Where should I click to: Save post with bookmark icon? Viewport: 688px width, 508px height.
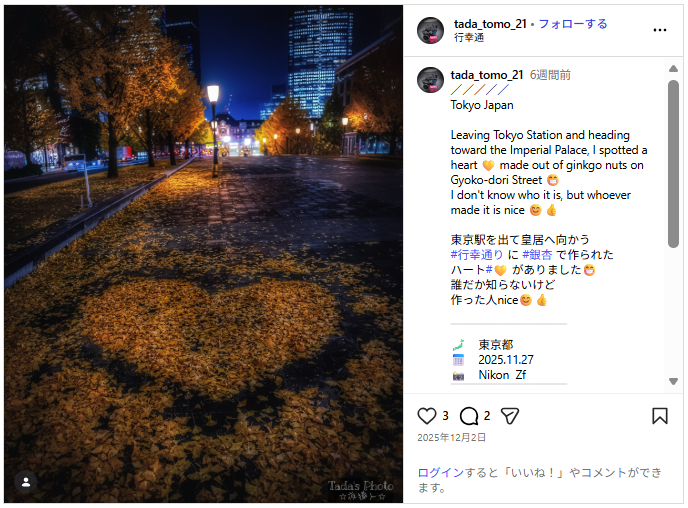coord(659,416)
